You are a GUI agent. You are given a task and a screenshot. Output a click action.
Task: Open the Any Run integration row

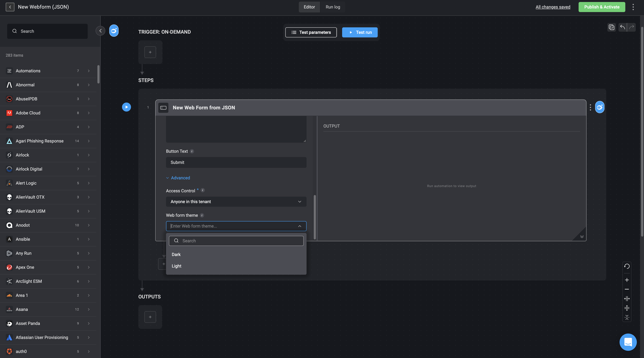pyautogui.click(x=48, y=253)
